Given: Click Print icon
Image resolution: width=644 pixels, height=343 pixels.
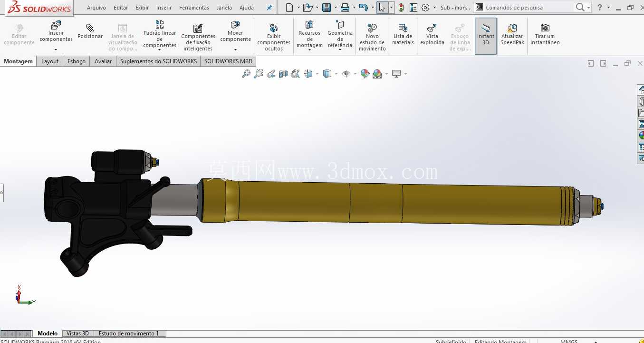Looking at the screenshot, I should tap(345, 8).
